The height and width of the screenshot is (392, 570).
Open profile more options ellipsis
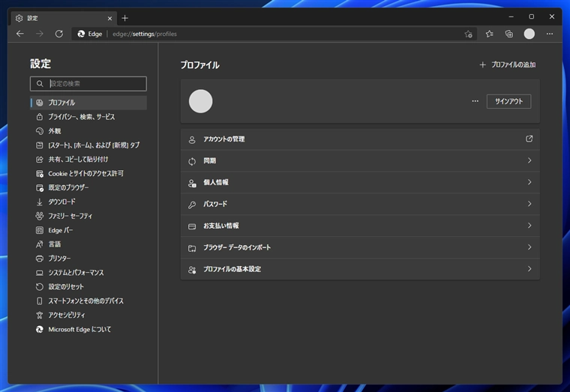[475, 101]
